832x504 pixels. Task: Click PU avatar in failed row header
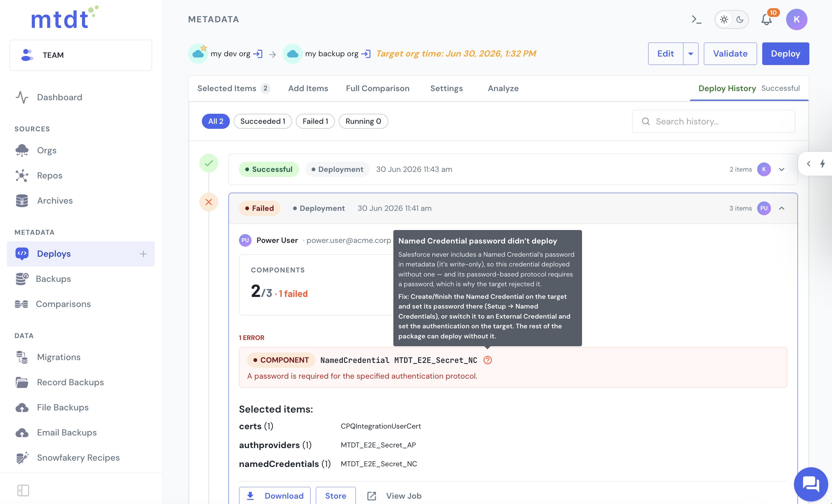pos(764,208)
